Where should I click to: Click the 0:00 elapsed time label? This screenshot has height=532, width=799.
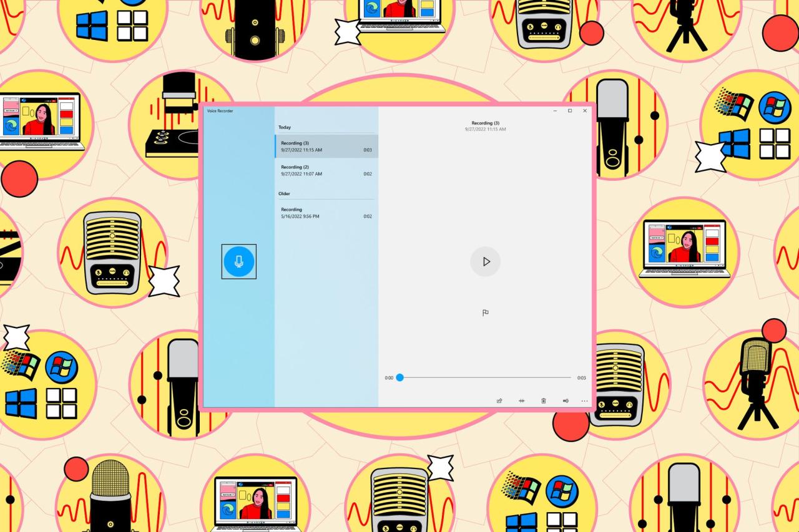coord(389,378)
